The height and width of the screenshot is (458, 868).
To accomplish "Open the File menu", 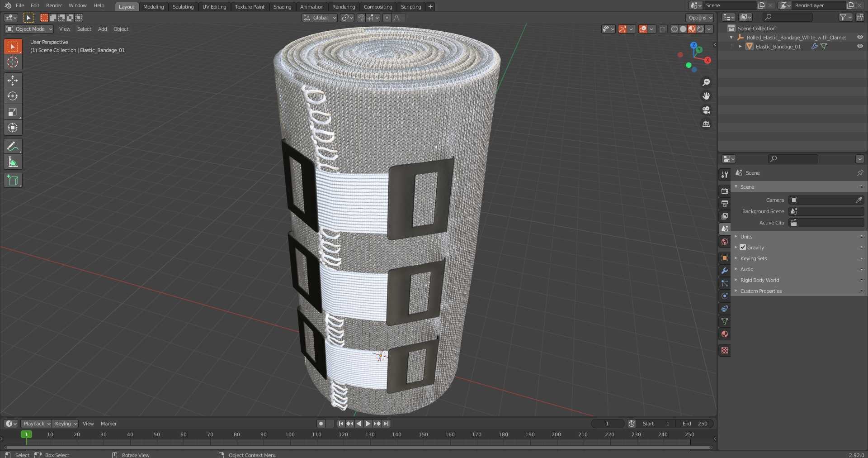I will click(x=20, y=5).
